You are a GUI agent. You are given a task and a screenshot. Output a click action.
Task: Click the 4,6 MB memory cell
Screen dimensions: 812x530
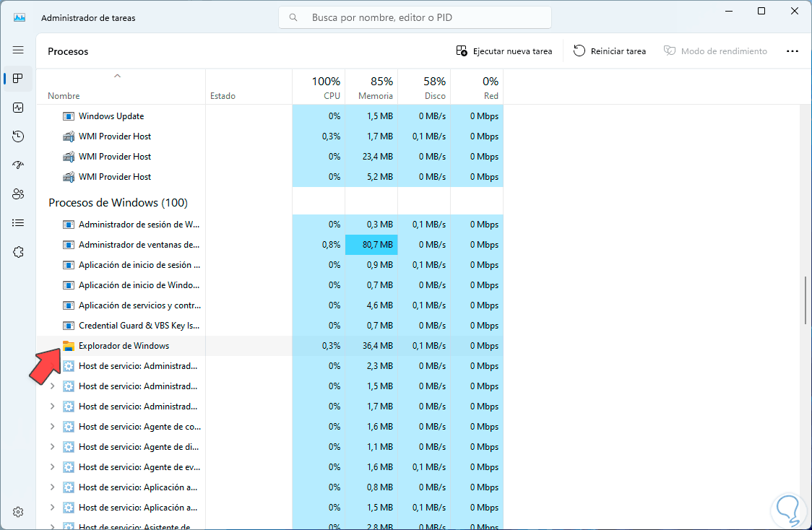coord(371,305)
